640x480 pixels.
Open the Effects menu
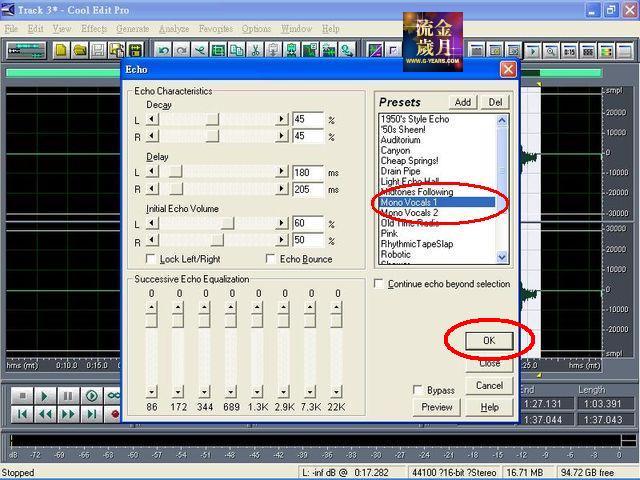pos(94,29)
